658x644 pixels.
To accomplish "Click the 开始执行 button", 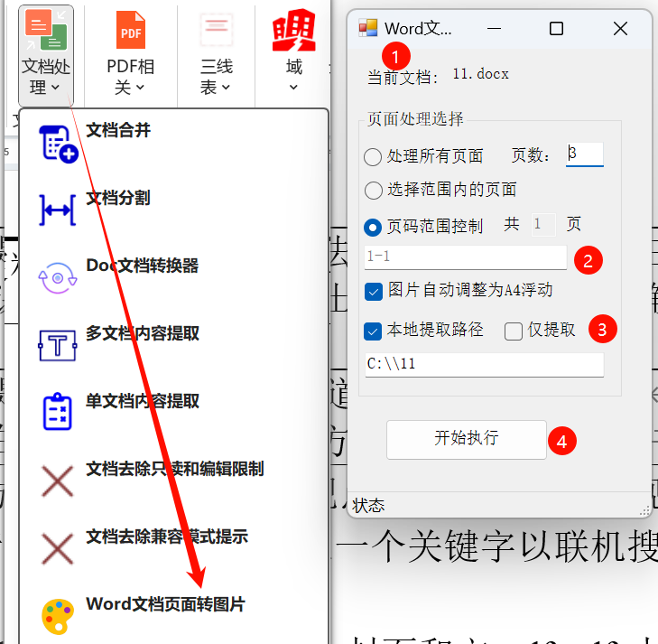I will pyautogui.click(x=467, y=440).
